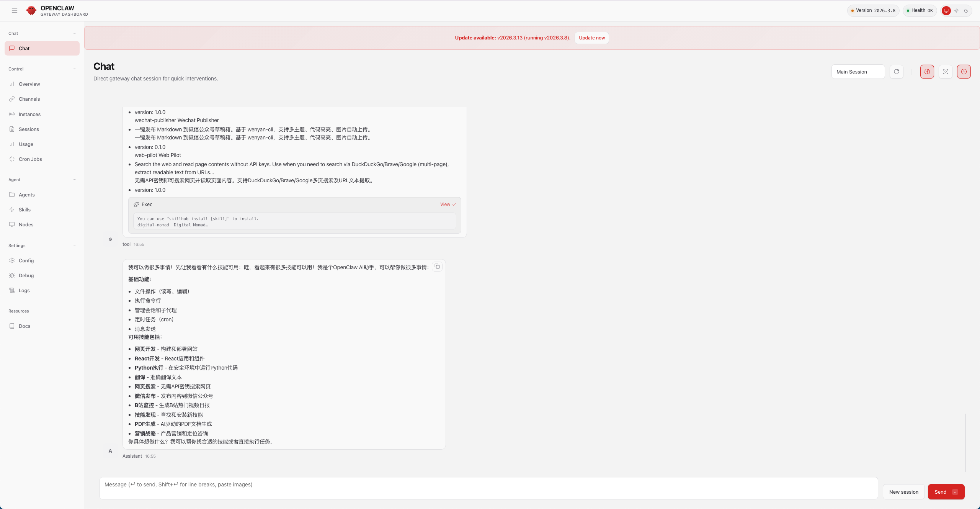Focus the Message input field
The height and width of the screenshot is (509, 980).
pyautogui.click(x=488, y=488)
